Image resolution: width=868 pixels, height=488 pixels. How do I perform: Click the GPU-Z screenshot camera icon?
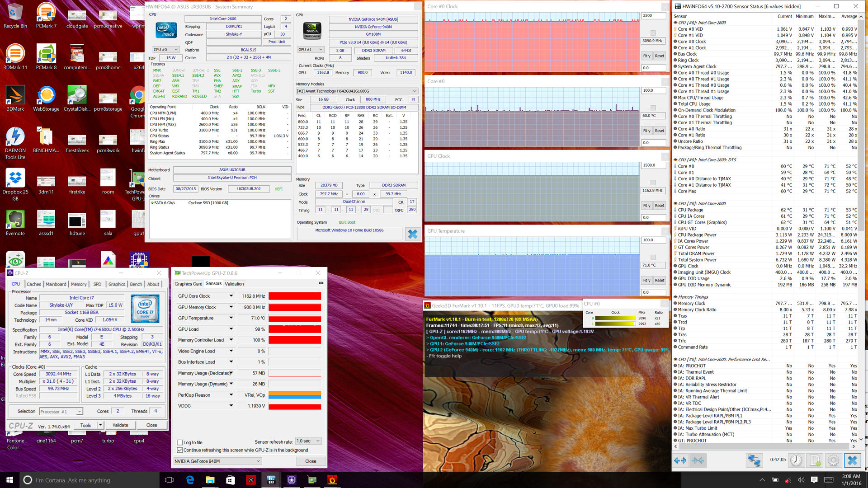(x=321, y=283)
